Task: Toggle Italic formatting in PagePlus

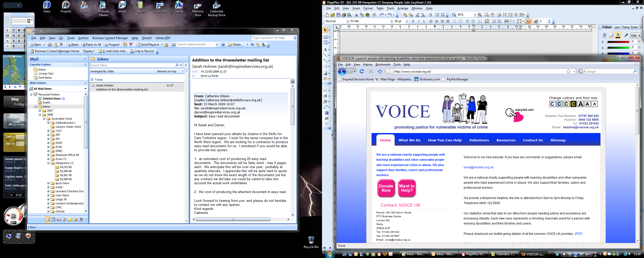Action: coord(419,21)
